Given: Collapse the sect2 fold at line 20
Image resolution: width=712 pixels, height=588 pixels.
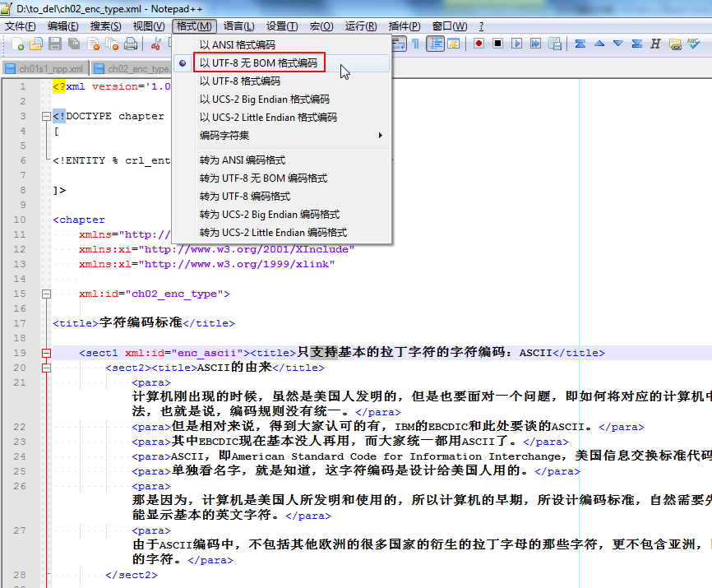Looking at the screenshot, I should (46, 368).
